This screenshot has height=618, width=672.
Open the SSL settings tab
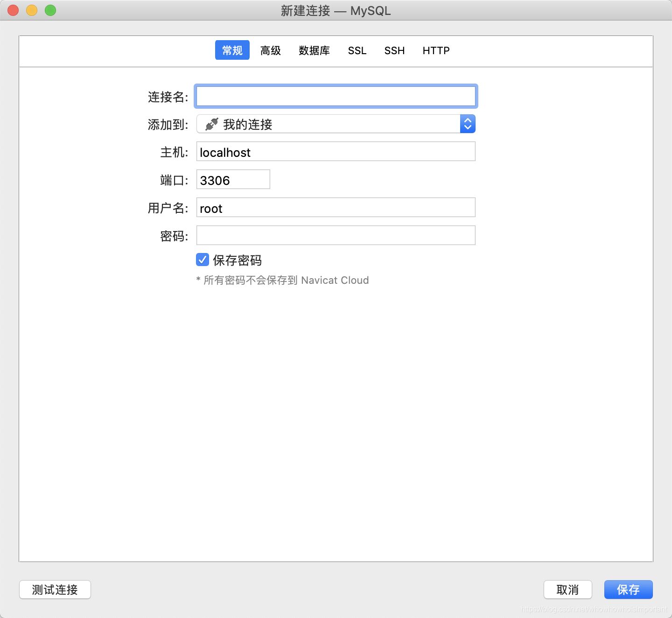point(357,50)
